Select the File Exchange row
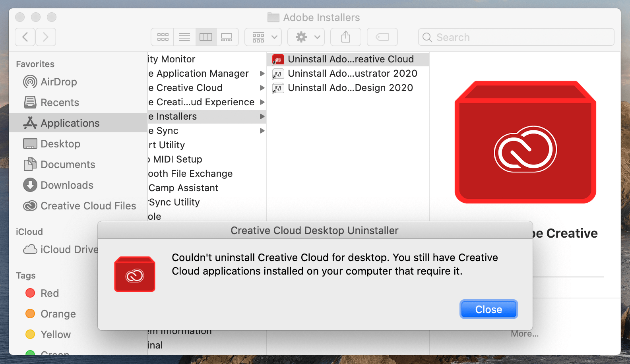 point(207,174)
